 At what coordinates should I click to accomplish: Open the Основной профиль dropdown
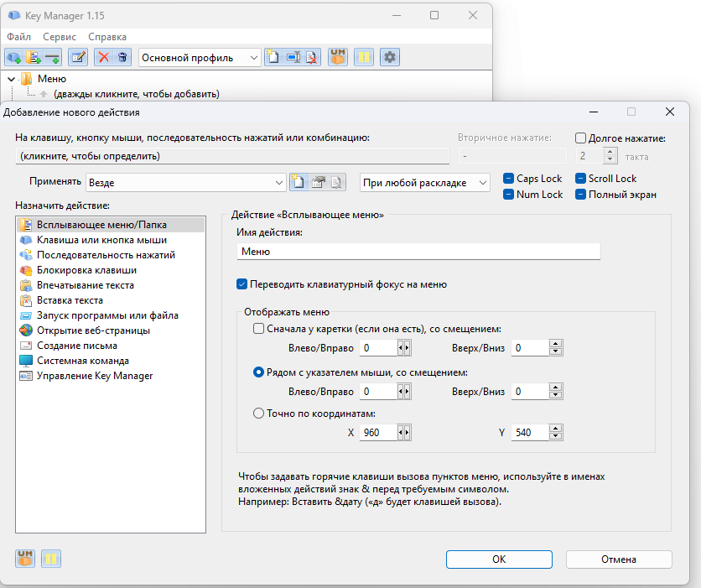tap(200, 57)
